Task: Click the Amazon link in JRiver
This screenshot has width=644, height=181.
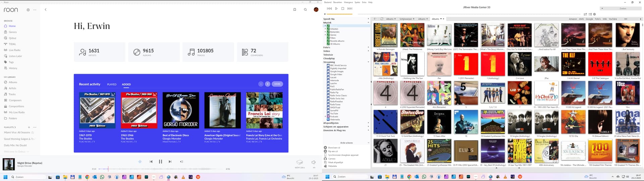Action: pyautogui.click(x=573, y=19)
